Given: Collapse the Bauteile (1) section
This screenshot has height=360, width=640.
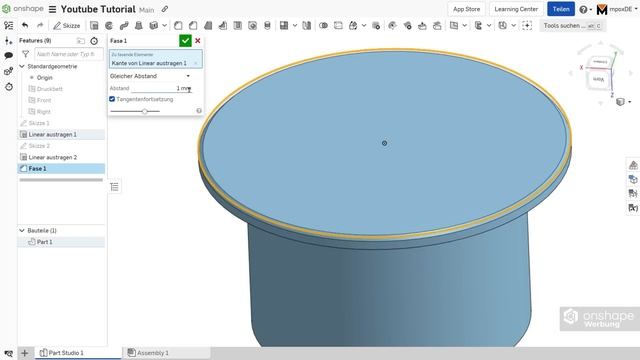Looking at the screenshot, I should click(22, 231).
